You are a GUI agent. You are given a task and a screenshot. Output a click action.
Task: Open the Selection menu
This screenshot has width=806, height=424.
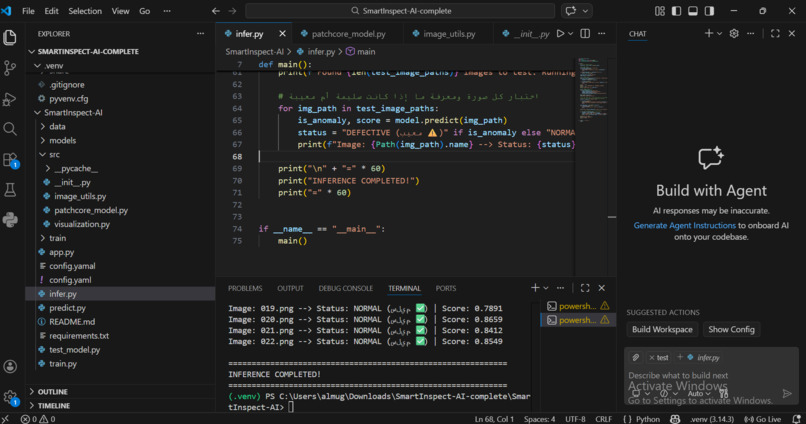pyautogui.click(x=85, y=11)
